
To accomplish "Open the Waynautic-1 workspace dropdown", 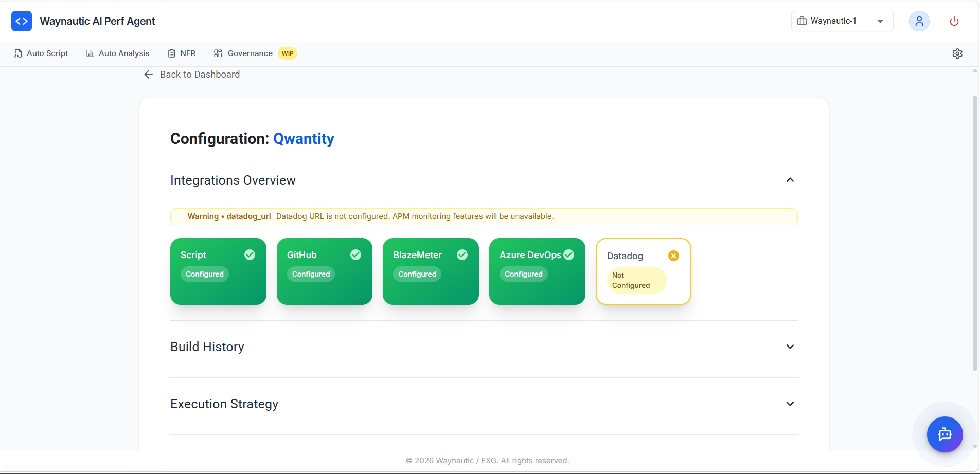I will pyautogui.click(x=842, y=21).
